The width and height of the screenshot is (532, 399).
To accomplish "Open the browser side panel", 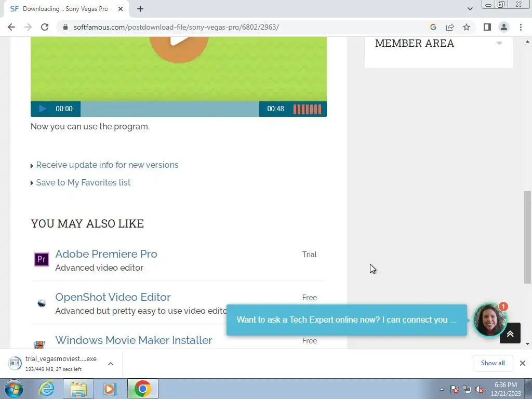I will (x=487, y=27).
